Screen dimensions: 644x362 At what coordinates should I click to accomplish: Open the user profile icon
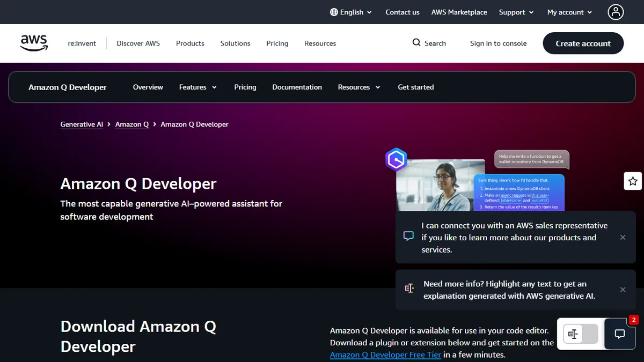point(616,12)
